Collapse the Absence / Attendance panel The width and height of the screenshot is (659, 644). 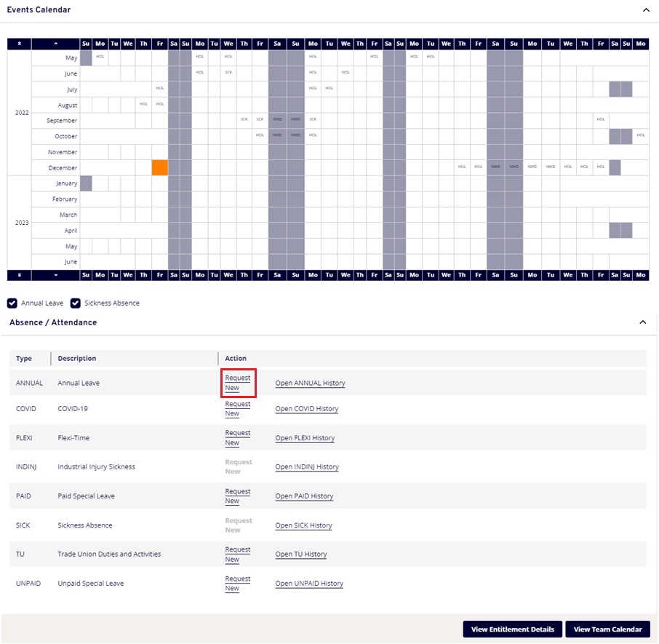642,322
